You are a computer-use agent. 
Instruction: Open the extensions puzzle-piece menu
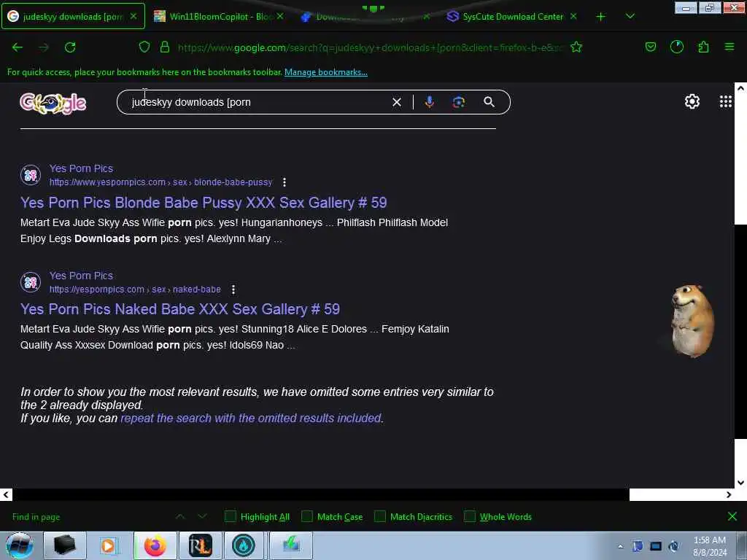[x=703, y=47]
